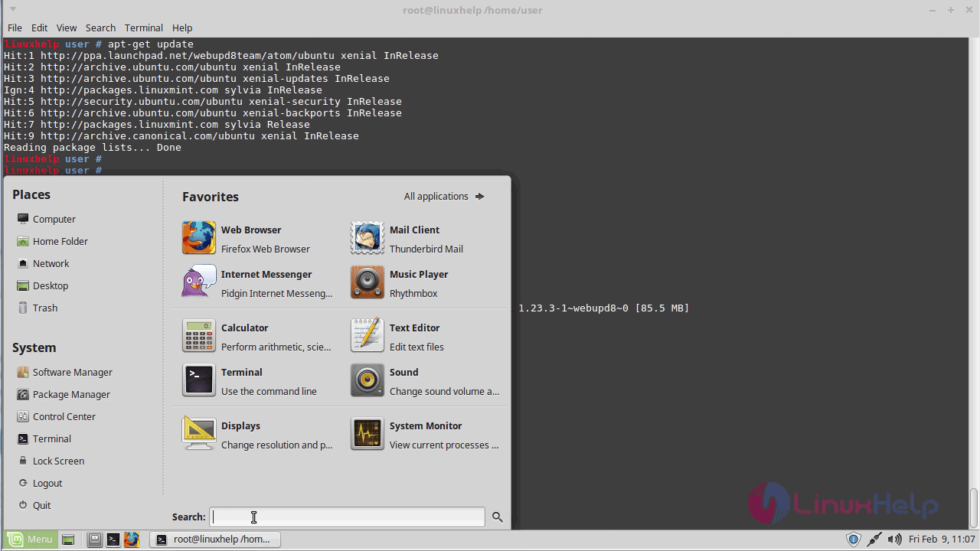Click the update shield tray icon
Viewport: 980px width, 551px height.
tap(854, 540)
